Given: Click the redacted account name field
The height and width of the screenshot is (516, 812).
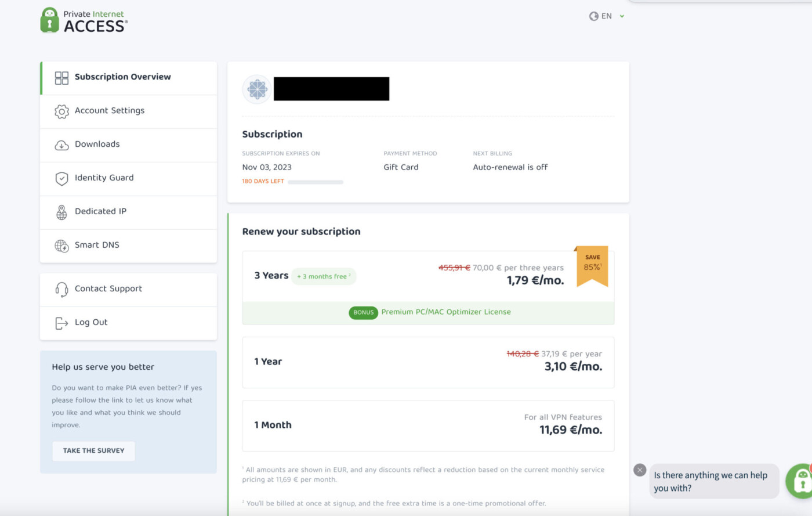Looking at the screenshot, I should (x=331, y=89).
